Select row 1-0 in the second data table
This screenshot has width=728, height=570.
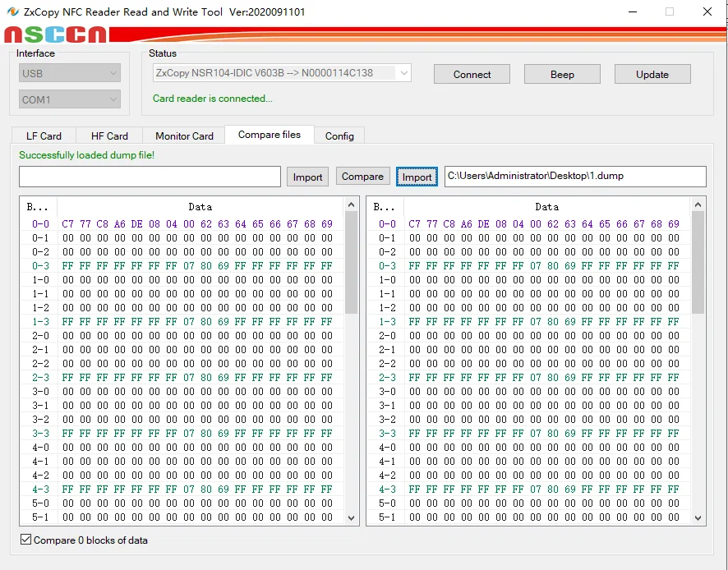(x=529, y=279)
